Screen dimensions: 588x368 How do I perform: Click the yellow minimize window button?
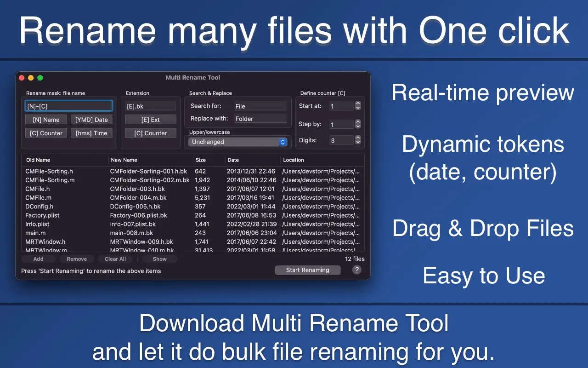[x=31, y=78]
